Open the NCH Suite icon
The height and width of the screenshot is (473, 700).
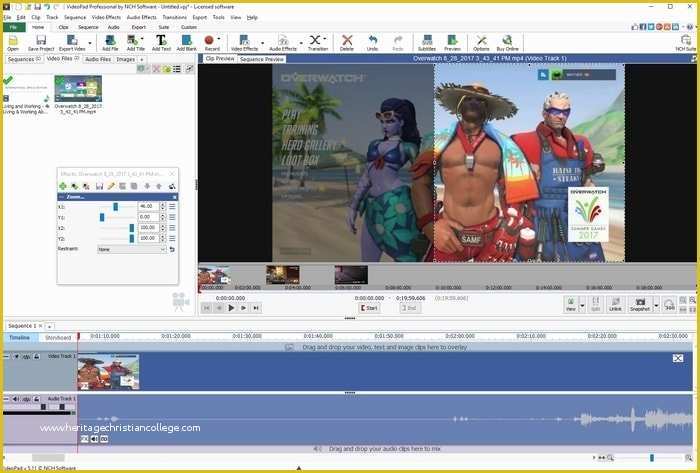tap(686, 43)
